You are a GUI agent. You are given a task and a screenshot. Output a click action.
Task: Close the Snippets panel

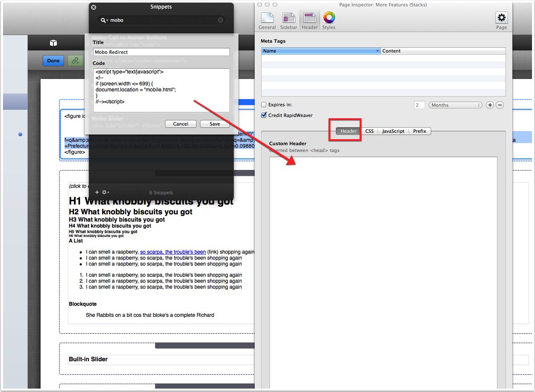[94, 7]
